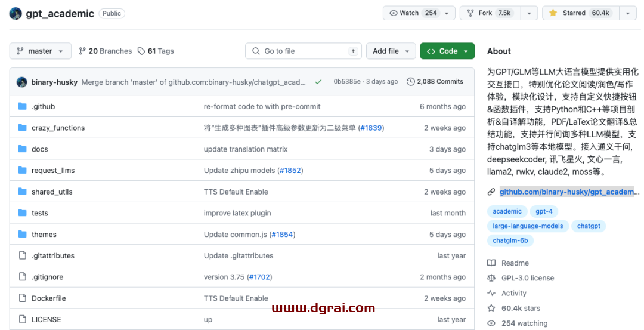Open the request_llms folder
The width and height of the screenshot is (644, 330).
click(53, 171)
